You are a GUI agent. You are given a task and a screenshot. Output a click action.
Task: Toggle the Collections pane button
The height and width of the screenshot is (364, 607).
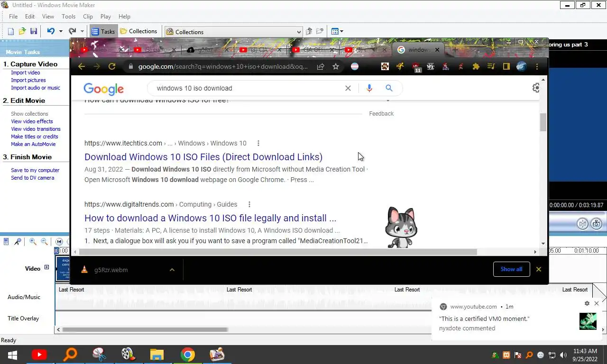point(138,32)
